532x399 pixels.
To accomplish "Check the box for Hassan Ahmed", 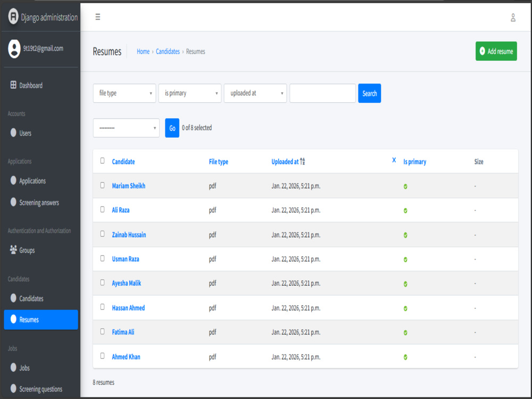I will pyautogui.click(x=103, y=307).
